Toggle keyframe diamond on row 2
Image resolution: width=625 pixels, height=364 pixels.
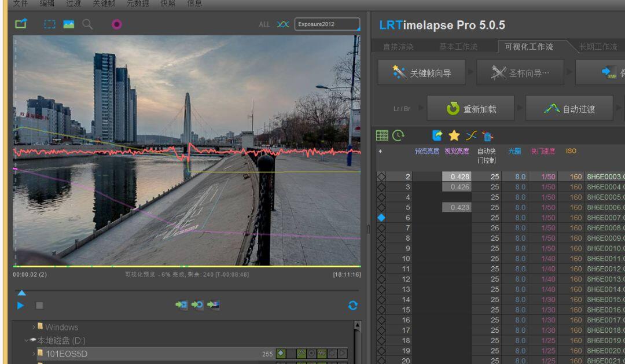(x=381, y=177)
